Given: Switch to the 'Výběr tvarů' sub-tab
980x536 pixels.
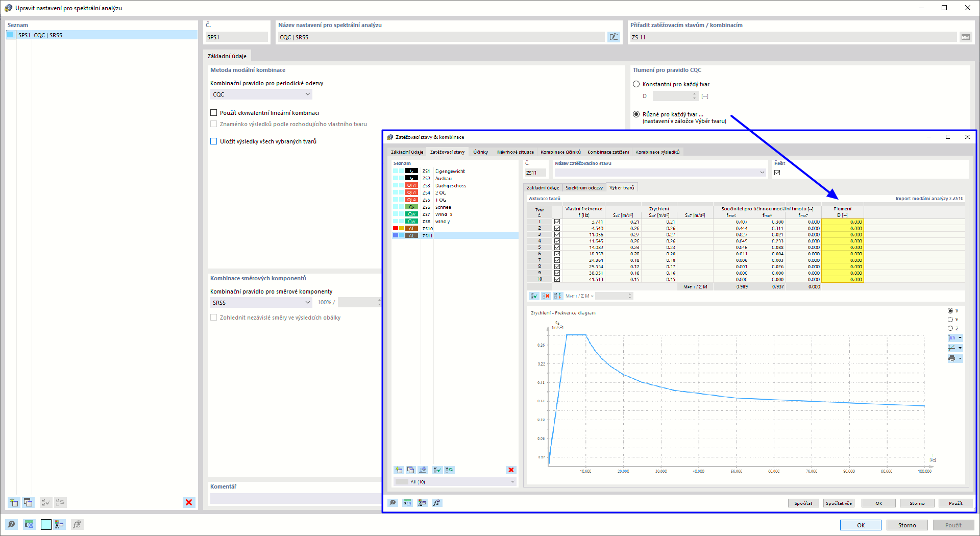Looking at the screenshot, I should click(622, 188).
